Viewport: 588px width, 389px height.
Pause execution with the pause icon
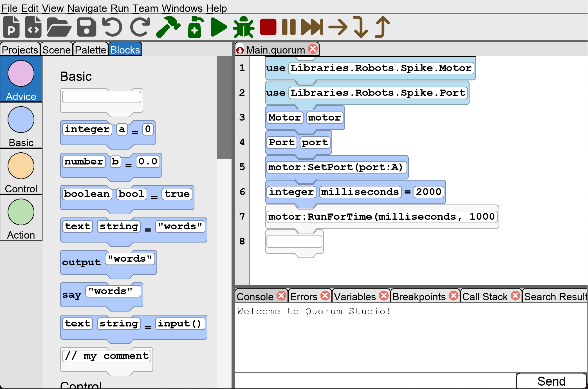pyautogui.click(x=289, y=27)
